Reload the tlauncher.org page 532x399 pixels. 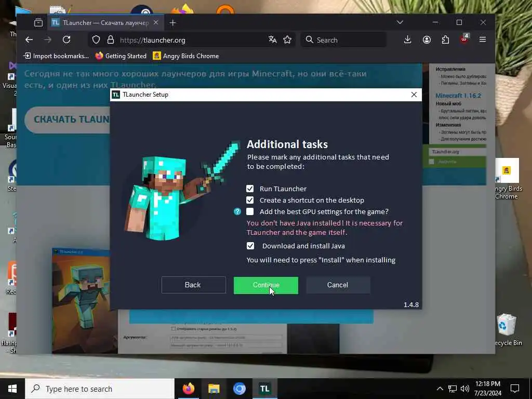66,39
